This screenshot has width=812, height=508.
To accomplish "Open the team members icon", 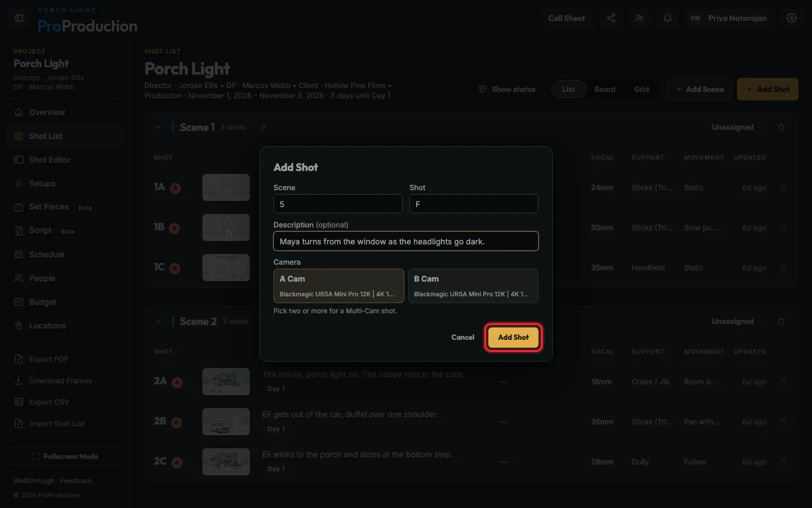I will 639,18.
